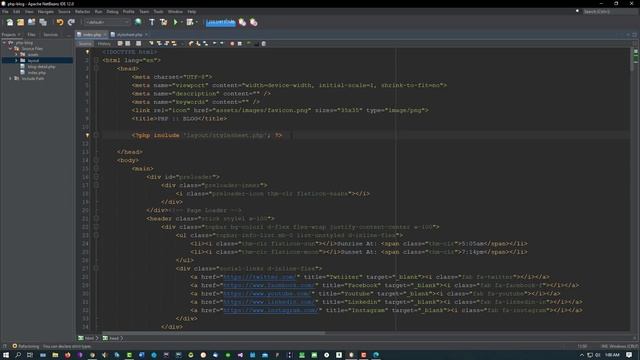Click the second profiler icon after memory bar
Viewport: 640px width, 360px height.
point(253,22)
